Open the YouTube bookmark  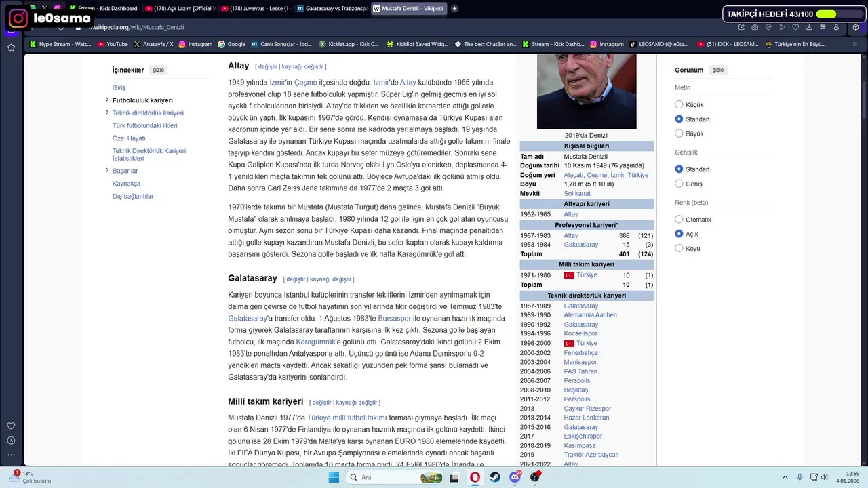(x=113, y=44)
